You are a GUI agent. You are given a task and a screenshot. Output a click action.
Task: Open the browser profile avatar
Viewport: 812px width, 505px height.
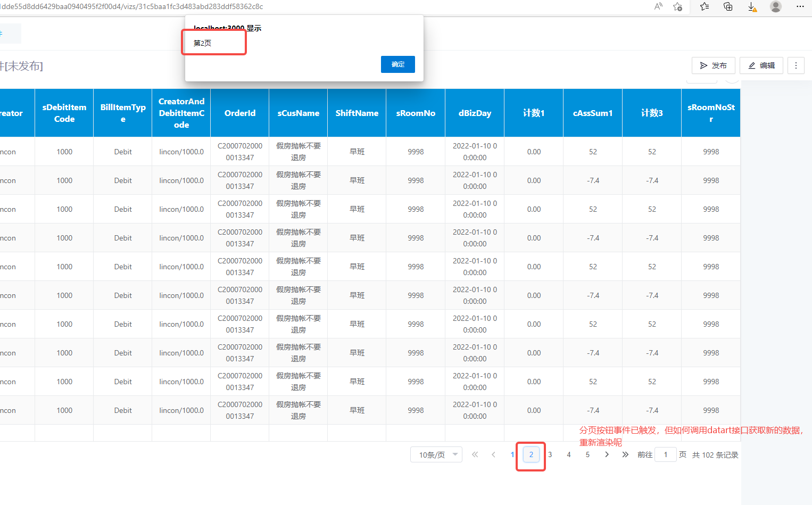click(x=776, y=6)
